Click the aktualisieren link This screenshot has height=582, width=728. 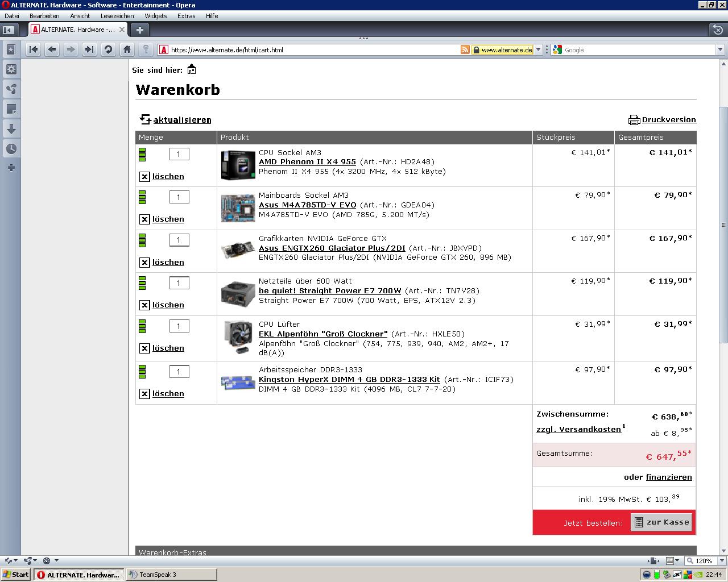[182, 120]
